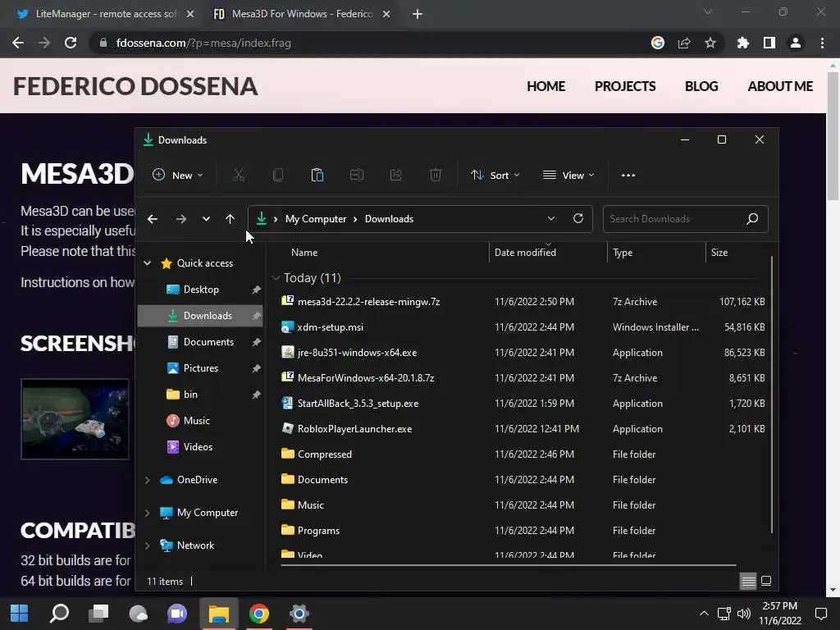Click the share page icon in address bar
Viewport: 840px width, 630px height.
tap(684, 43)
